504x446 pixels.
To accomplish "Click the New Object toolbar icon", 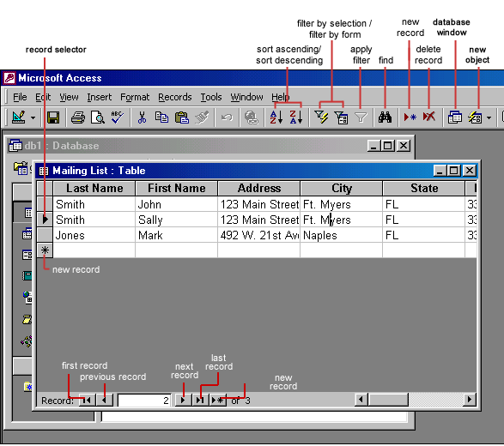I will click(x=475, y=118).
